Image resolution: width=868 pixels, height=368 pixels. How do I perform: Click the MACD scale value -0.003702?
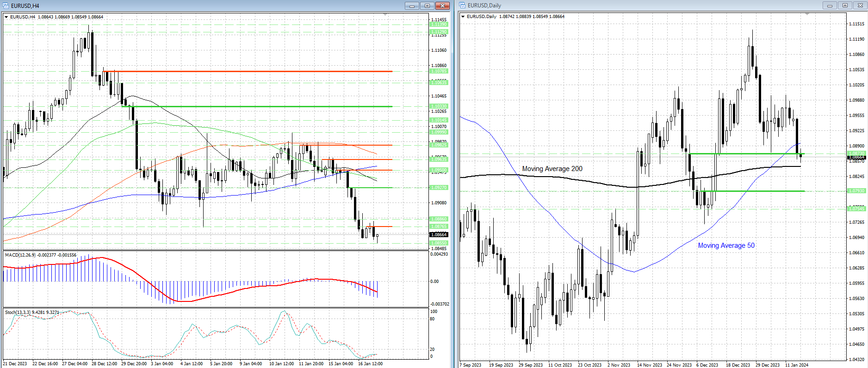point(440,304)
